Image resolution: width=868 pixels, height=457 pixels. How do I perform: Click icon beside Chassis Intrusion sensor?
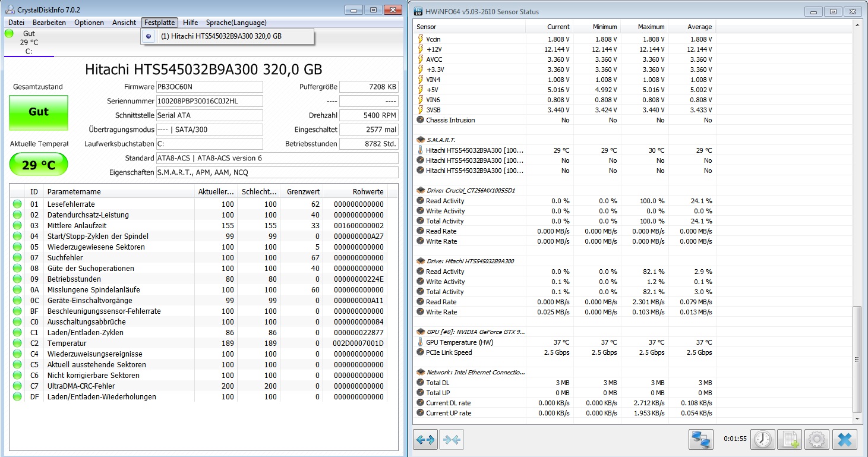(x=421, y=120)
